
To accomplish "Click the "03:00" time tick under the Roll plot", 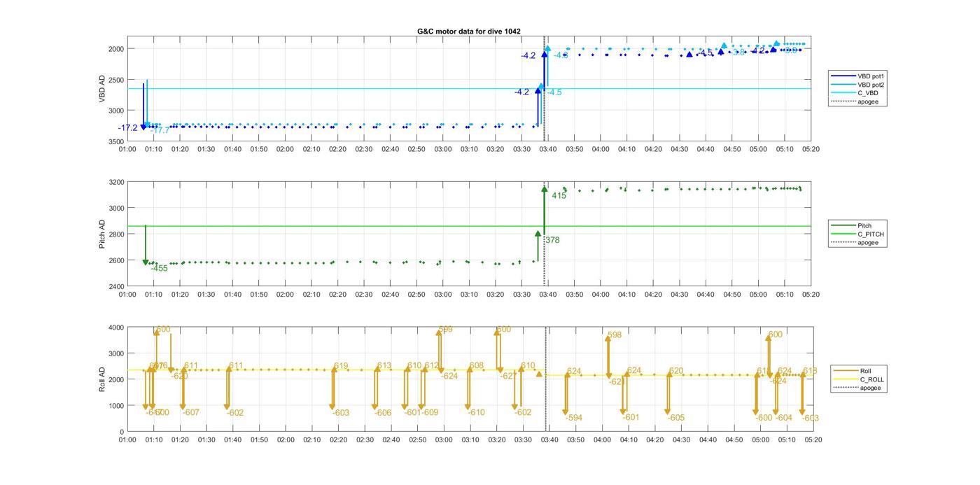I will (x=443, y=440).
